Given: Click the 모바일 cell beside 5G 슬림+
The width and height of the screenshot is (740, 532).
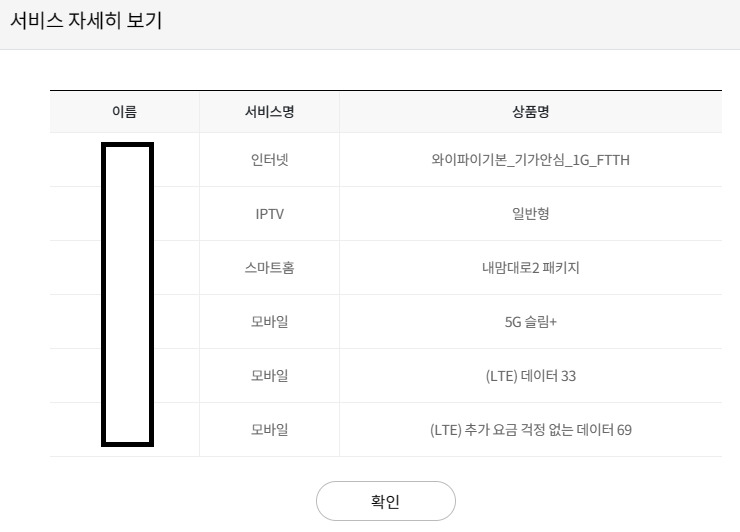Looking at the screenshot, I should 269,321.
